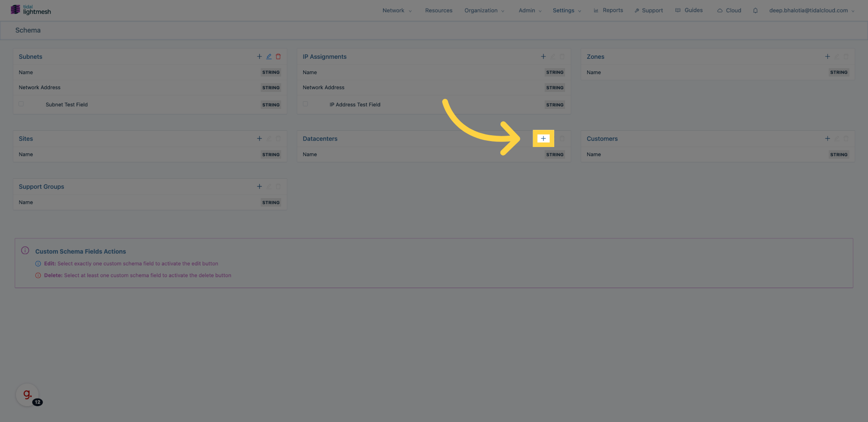
Task: Add a new field to Zones
Action: [827, 57]
